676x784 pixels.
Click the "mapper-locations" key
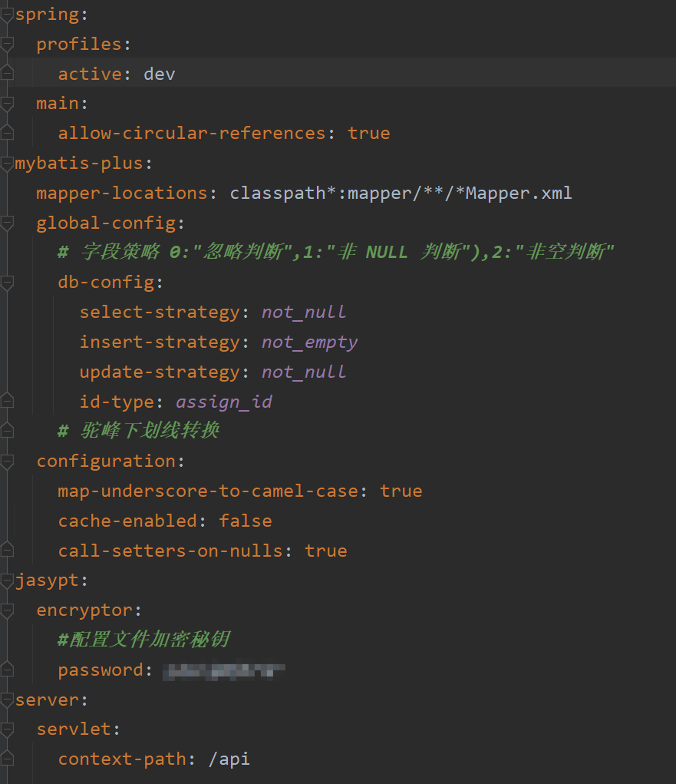tap(122, 193)
